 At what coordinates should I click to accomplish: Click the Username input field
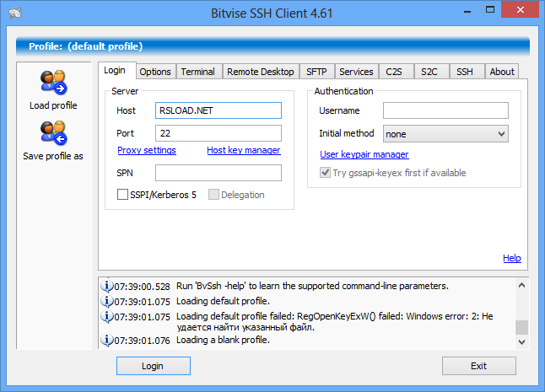click(445, 110)
